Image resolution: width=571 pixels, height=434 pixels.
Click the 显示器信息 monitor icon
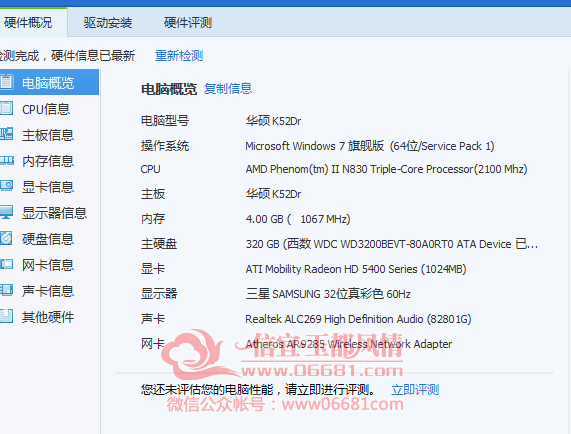pos(7,212)
